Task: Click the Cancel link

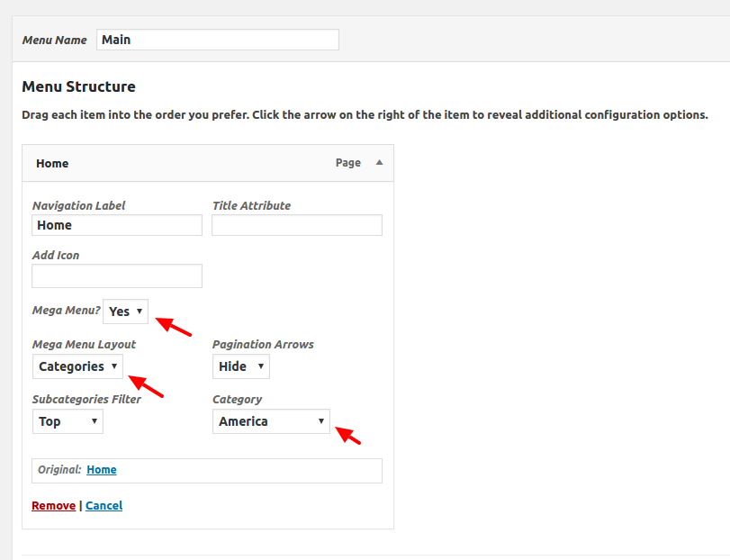Action: 104,506
